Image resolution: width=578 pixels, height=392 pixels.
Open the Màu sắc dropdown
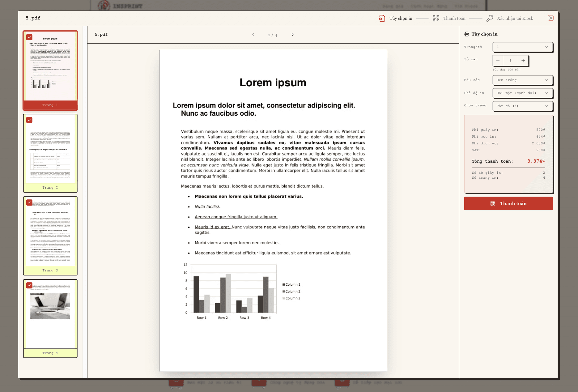522,80
